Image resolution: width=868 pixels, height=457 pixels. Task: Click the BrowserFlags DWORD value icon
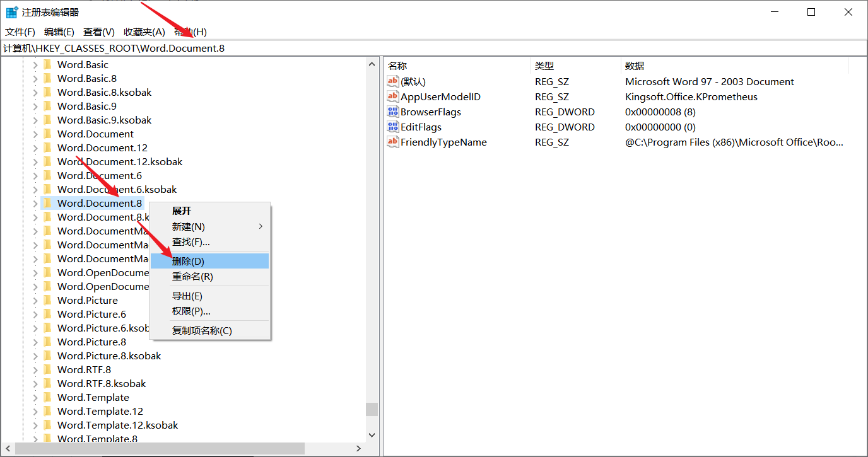point(393,112)
